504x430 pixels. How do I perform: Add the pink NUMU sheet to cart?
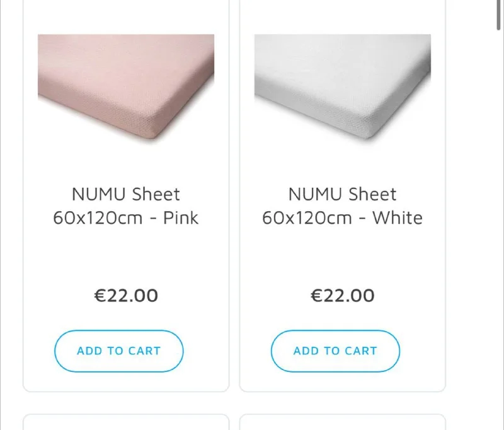click(x=118, y=351)
